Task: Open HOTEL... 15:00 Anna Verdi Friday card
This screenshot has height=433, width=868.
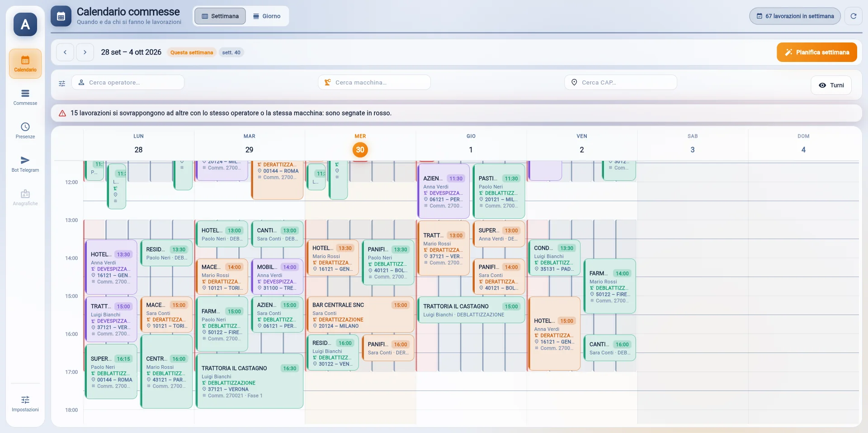Action: (554, 334)
